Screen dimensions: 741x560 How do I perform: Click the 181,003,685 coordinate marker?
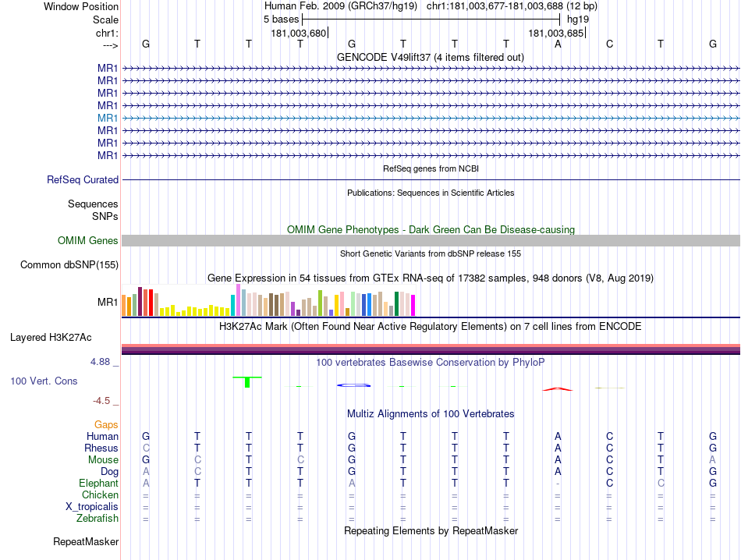556,33
